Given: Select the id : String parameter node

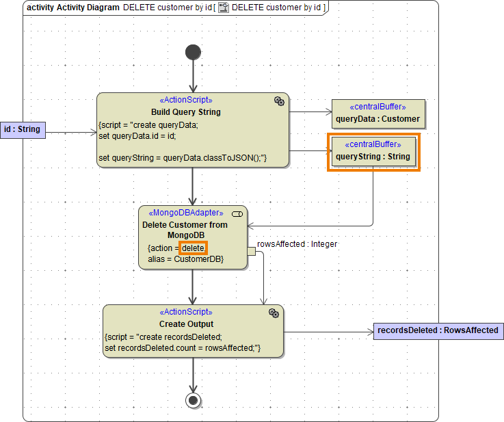Looking at the screenshot, I should [22, 129].
